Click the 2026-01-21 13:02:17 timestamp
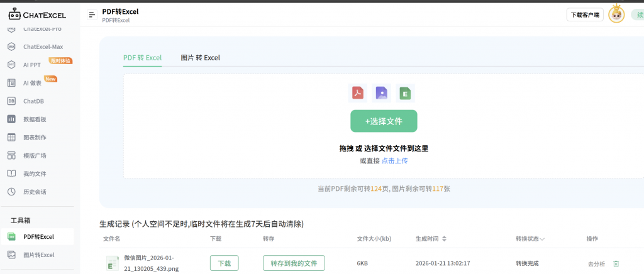This screenshot has height=274, width=644. pyautogui.click(x=443, y=263)
